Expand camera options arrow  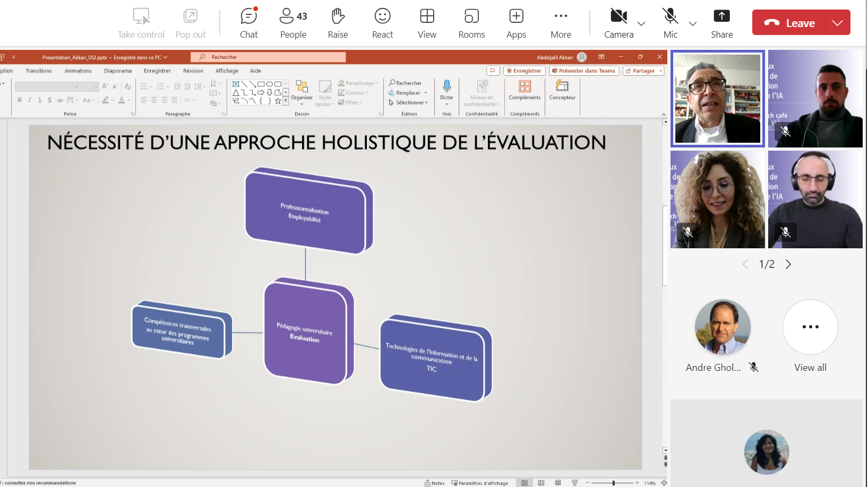[641, 23]
